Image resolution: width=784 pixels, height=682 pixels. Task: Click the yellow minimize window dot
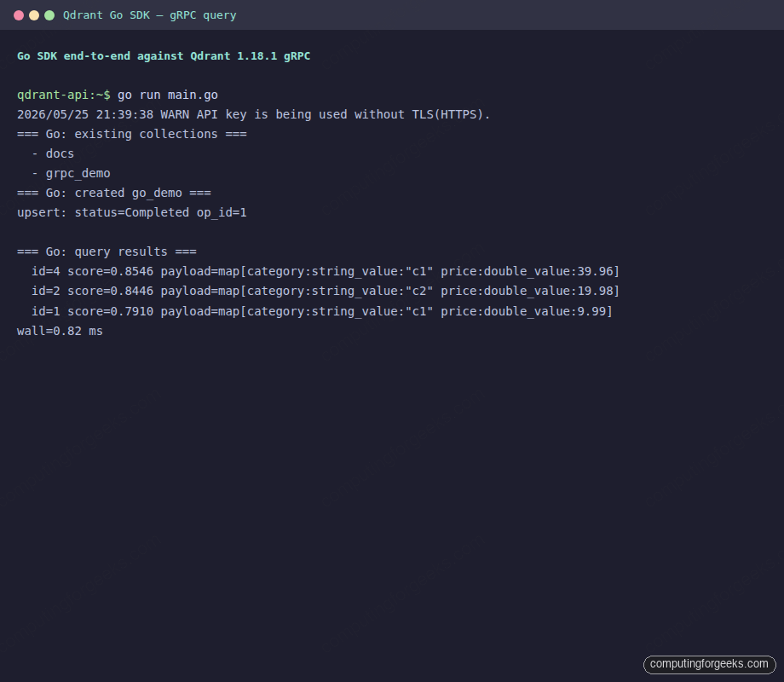click(34, 15)
